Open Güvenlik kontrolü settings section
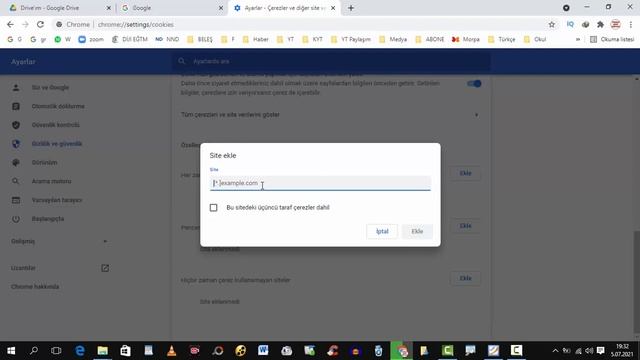 (56, 125)
